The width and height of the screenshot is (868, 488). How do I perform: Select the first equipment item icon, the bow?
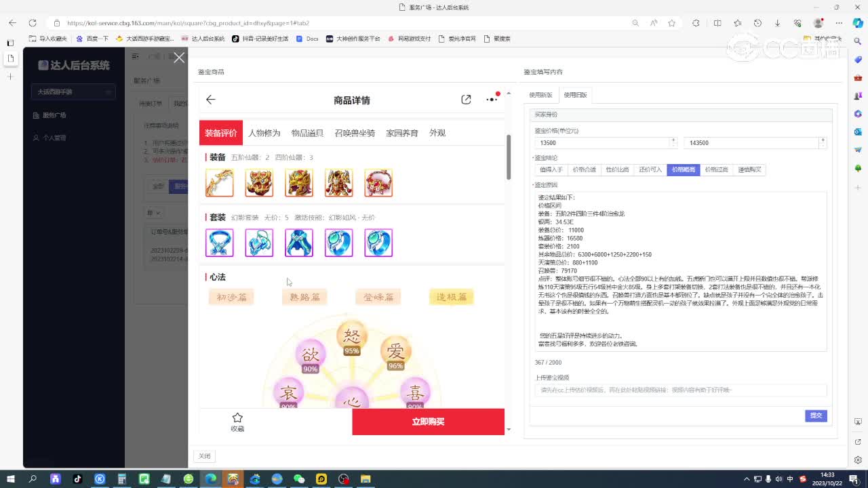(219, 183)
